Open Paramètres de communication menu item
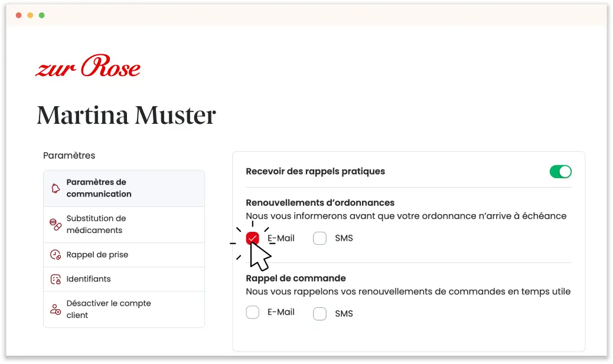The width and height of the screenshot is (613, 364). [124, 188]
